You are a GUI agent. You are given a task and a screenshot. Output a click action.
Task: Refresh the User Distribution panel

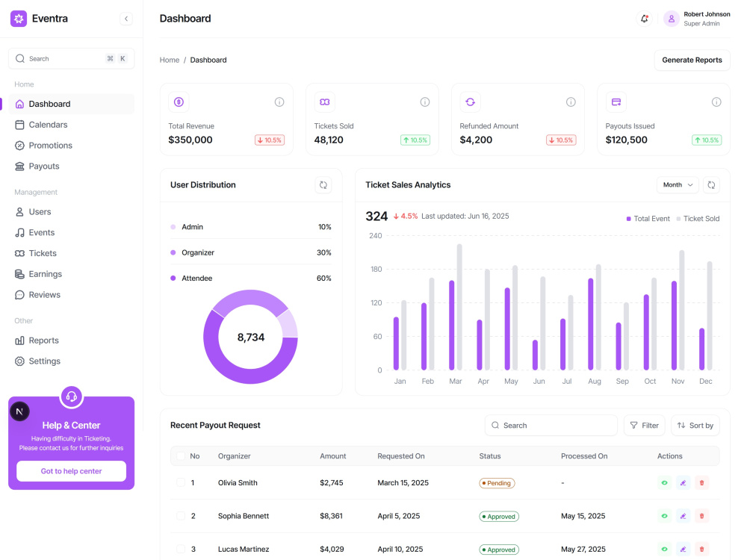323,185
